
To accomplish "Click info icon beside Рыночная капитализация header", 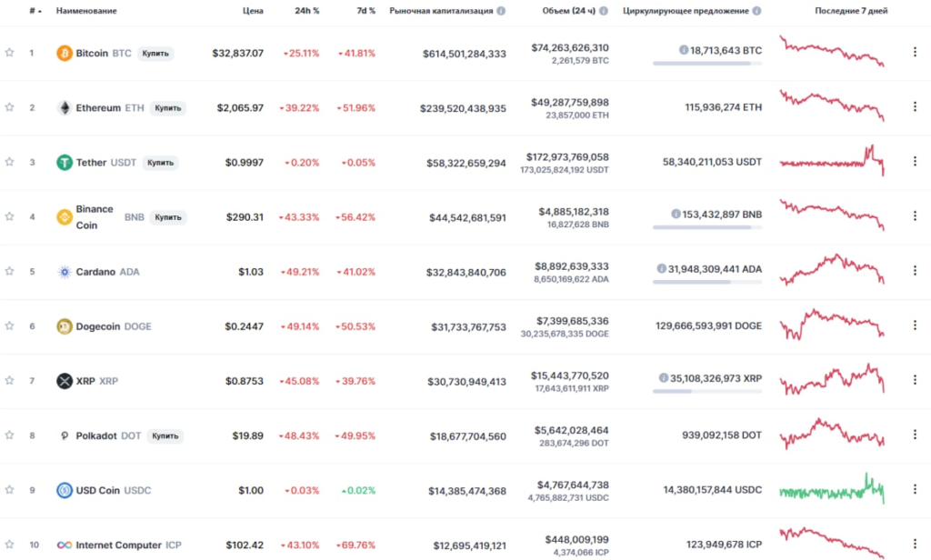I will pyautogui.click(x=501, y=11).
